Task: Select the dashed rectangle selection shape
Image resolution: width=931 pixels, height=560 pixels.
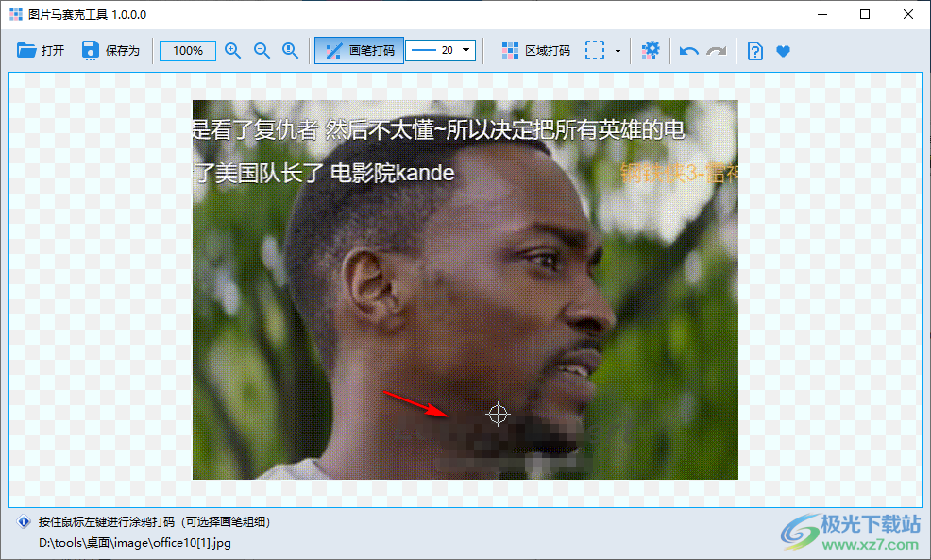Action: click(594, 50)
